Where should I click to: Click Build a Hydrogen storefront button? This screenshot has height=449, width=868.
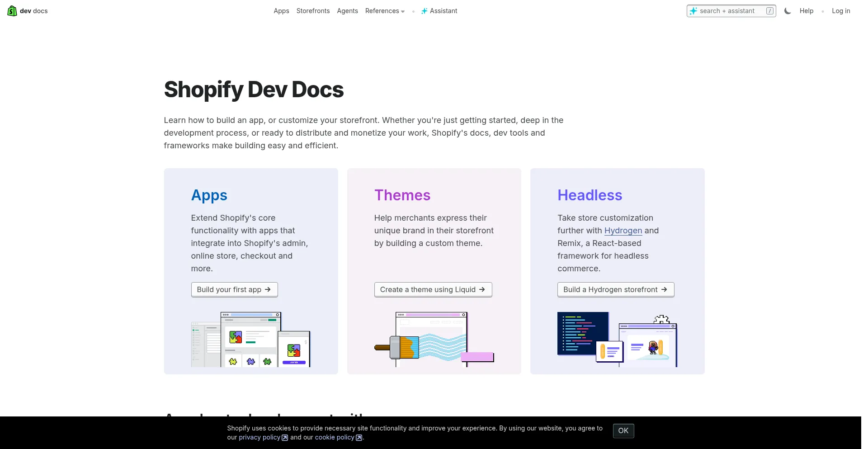click(x=615, y=289)
